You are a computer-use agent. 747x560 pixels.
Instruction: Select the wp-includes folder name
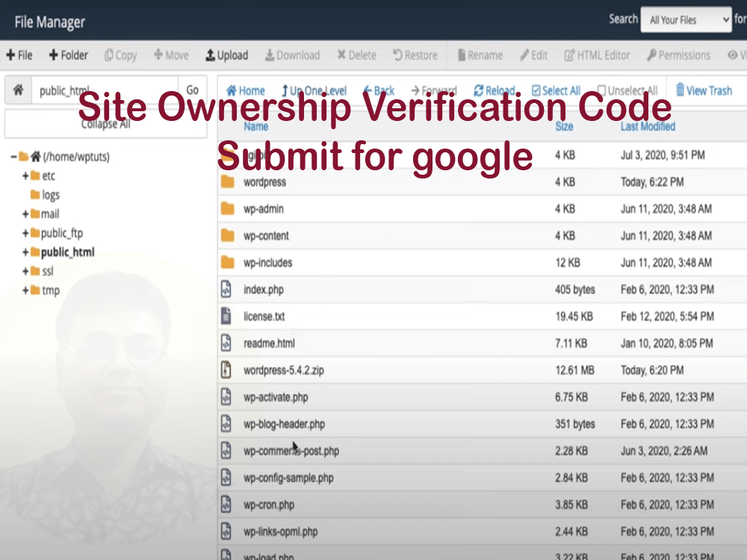point(267,262)
